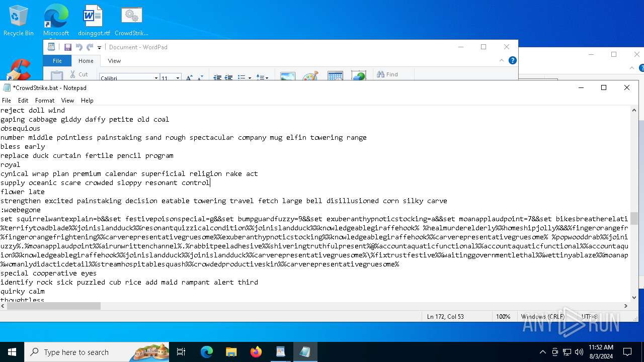Open the Action Center notification icon
The image size is (644, 362).
click(627, 352)
